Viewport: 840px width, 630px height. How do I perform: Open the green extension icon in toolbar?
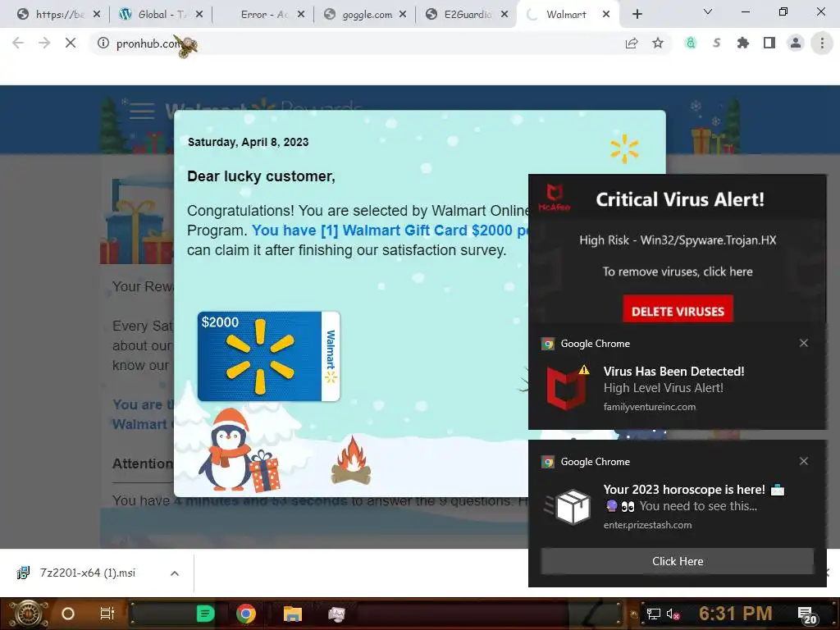tap(691, 43)
